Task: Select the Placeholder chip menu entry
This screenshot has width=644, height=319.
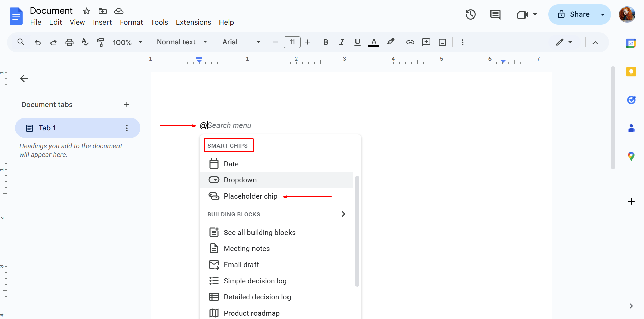Action: point(250,196)
